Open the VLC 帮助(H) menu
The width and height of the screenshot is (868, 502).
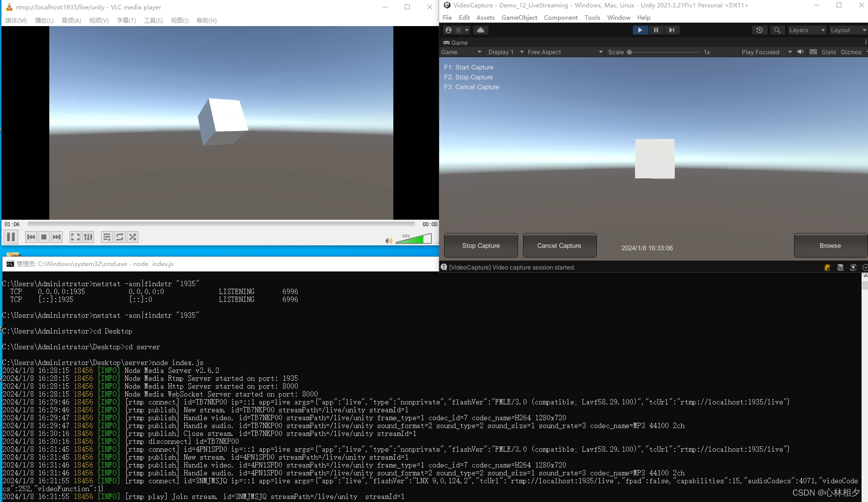tap(207, 20)
